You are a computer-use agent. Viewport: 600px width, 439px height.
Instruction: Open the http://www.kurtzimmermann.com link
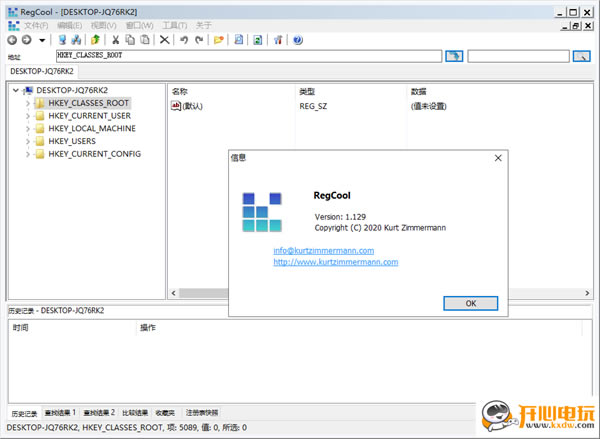click(336, 262)
